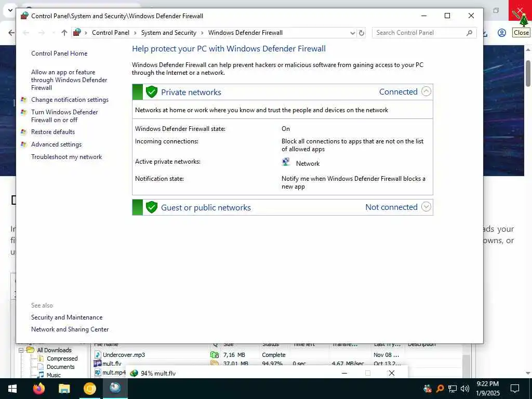Screen dimensions: 532x399
Task: Open Security and Maintenance link
Action: (x=67, y=317)
